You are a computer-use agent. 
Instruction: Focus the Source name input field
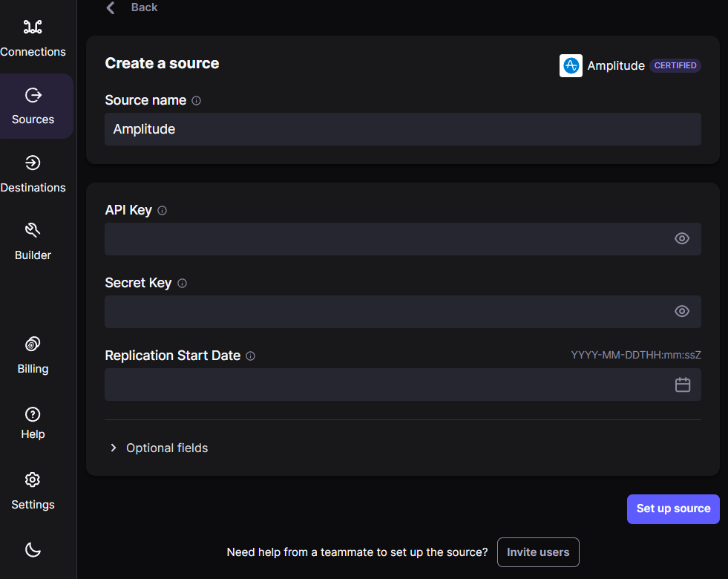(402, 129)
